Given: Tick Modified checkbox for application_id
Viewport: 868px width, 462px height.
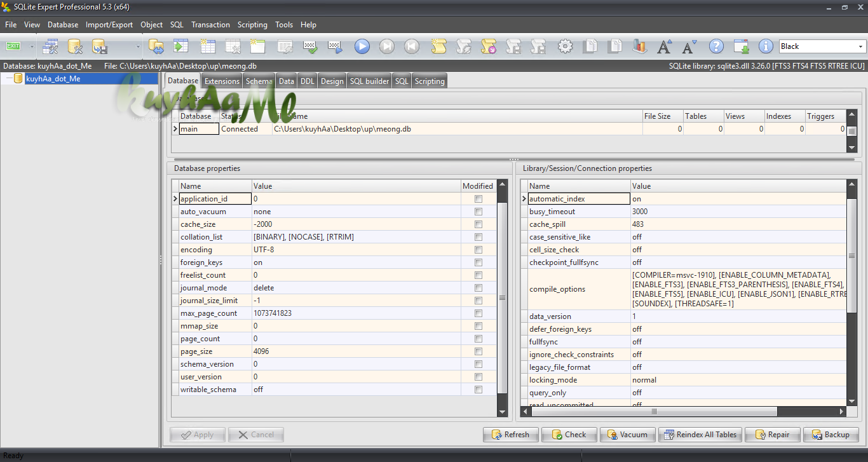Looking at the screenshot, I should pyautogui.click(x=478, y=199).
